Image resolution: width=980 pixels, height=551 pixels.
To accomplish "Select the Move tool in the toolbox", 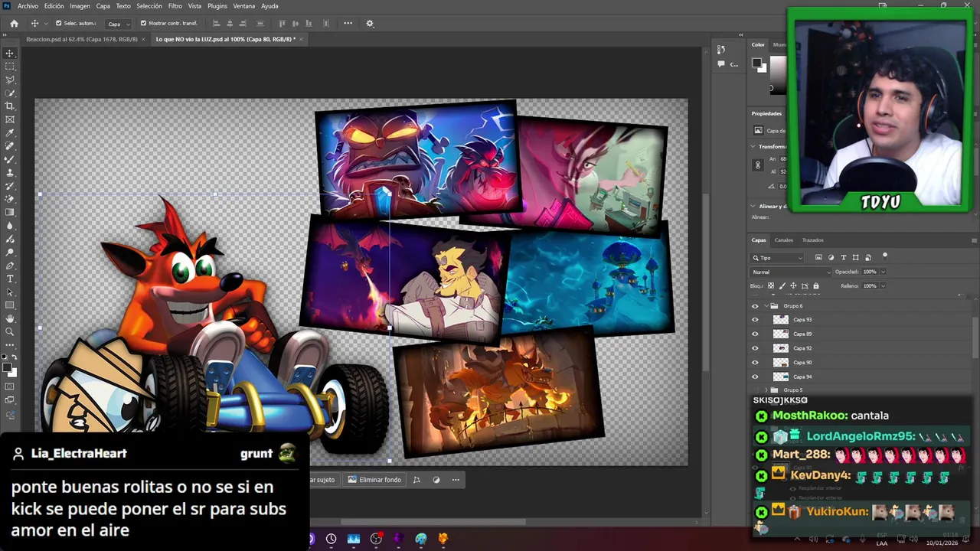I will 10,54.
